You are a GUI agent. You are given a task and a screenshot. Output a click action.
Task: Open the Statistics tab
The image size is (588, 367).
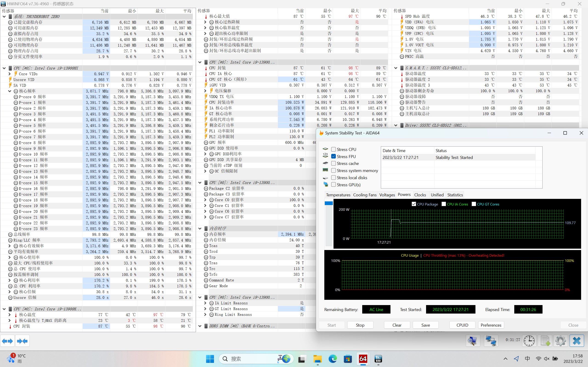455,195
